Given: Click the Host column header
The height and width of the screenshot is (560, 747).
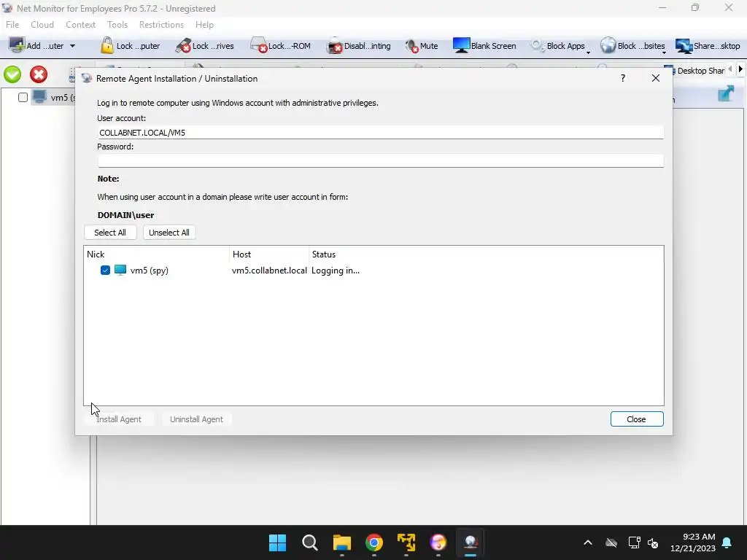Looking at the screenshot, I should [269, 254].
